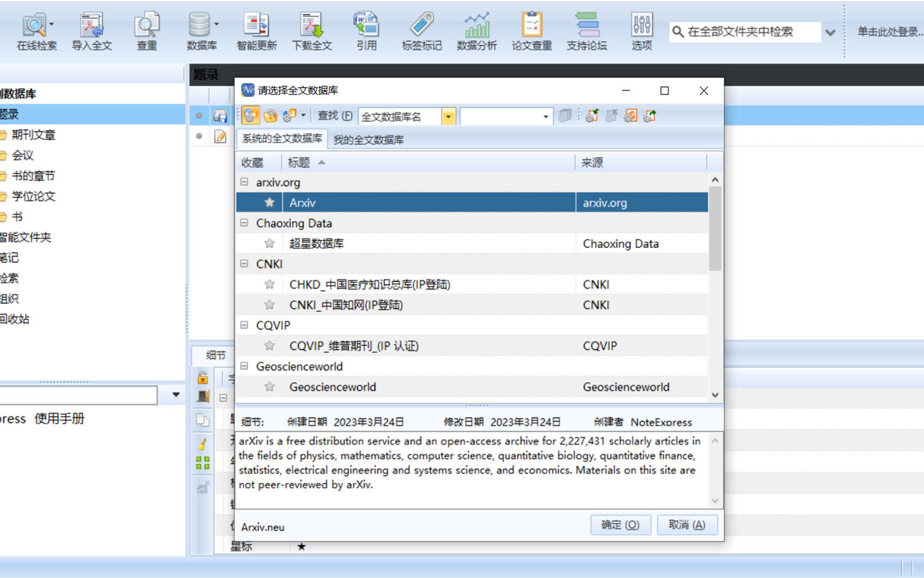This screenshot has width=924, height=578.
Task: Toggle favorite star for Arxiv row
Action: [x=269, y=202]
